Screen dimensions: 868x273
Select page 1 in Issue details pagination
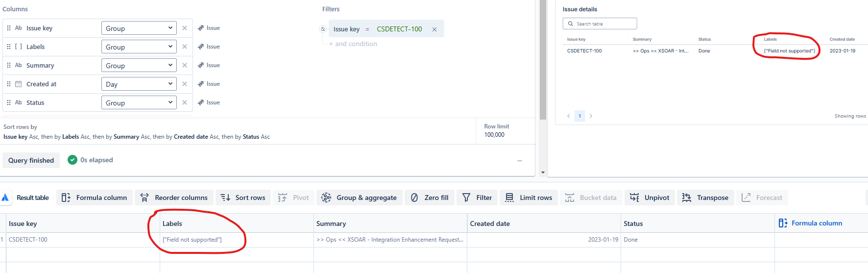[579, 116]
